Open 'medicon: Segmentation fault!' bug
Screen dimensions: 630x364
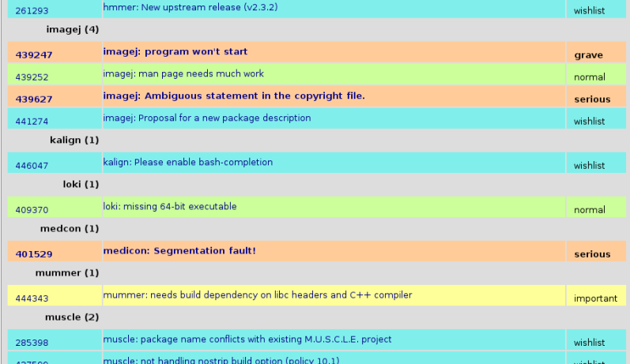[x=179, y=251]
